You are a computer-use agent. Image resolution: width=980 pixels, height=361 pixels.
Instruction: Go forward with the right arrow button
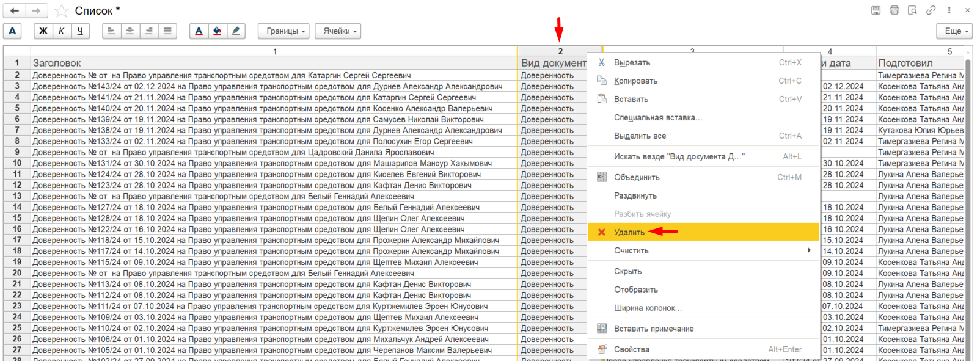point(36,10)
